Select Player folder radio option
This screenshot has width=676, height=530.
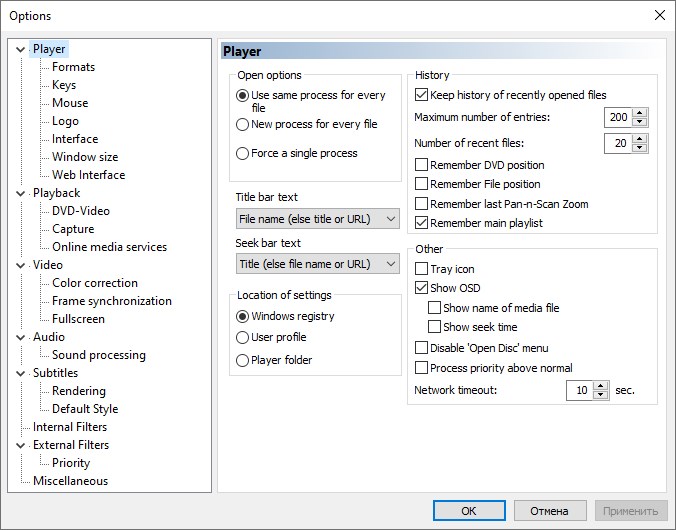tap(242, 360)
